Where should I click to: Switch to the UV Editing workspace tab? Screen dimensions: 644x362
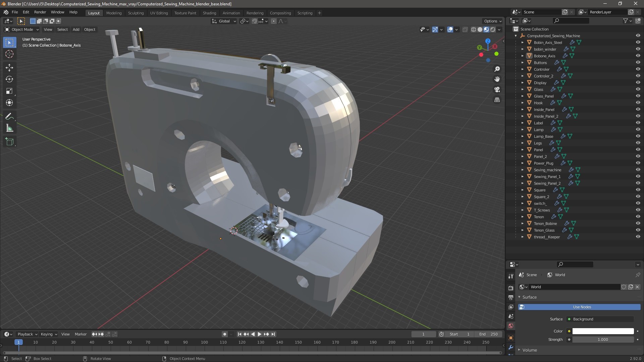pos(159,13)
